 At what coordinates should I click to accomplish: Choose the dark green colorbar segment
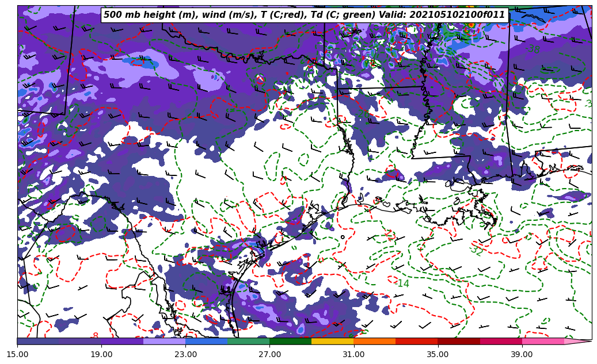click(290, 341)
